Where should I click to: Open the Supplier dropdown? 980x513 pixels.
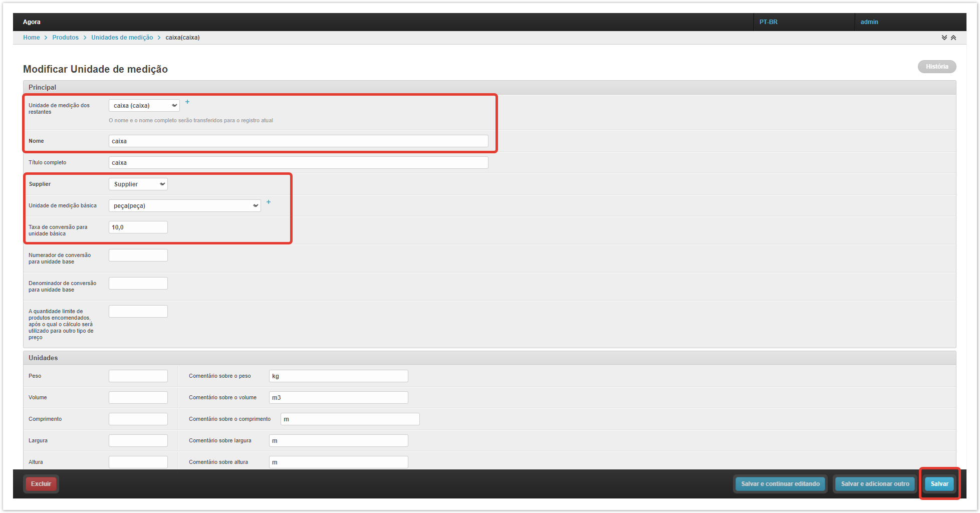(138, 184)
